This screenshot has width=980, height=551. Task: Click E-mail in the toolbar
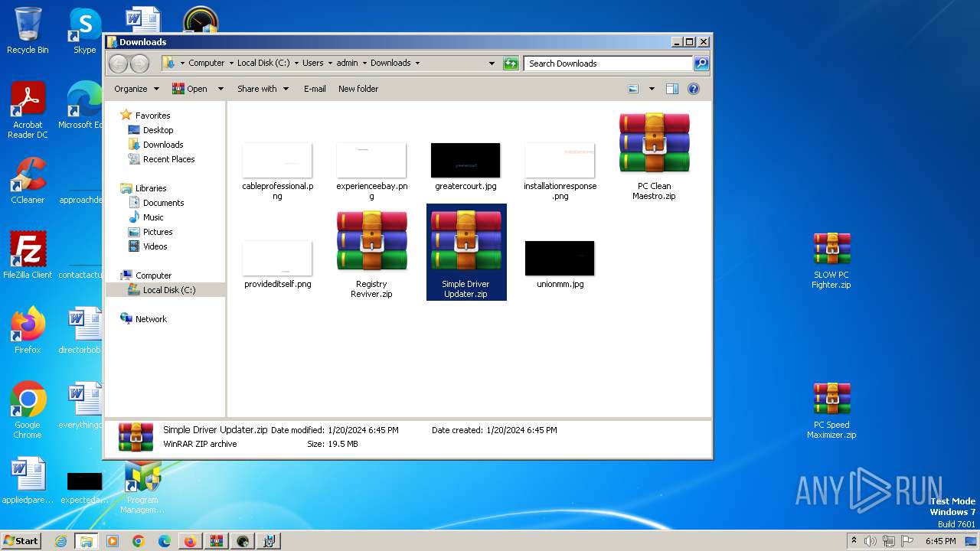tap(315, 89)
